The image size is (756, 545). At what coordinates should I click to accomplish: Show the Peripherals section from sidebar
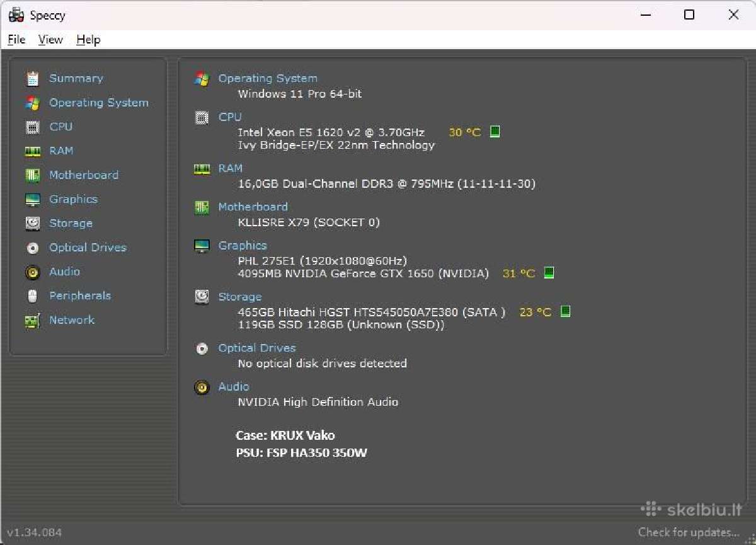[x=80, y=296]
